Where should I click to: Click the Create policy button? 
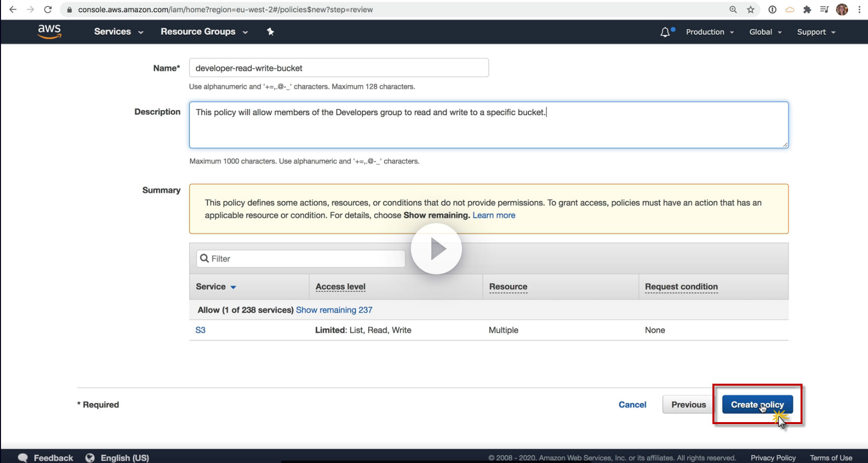pos(757,404)
